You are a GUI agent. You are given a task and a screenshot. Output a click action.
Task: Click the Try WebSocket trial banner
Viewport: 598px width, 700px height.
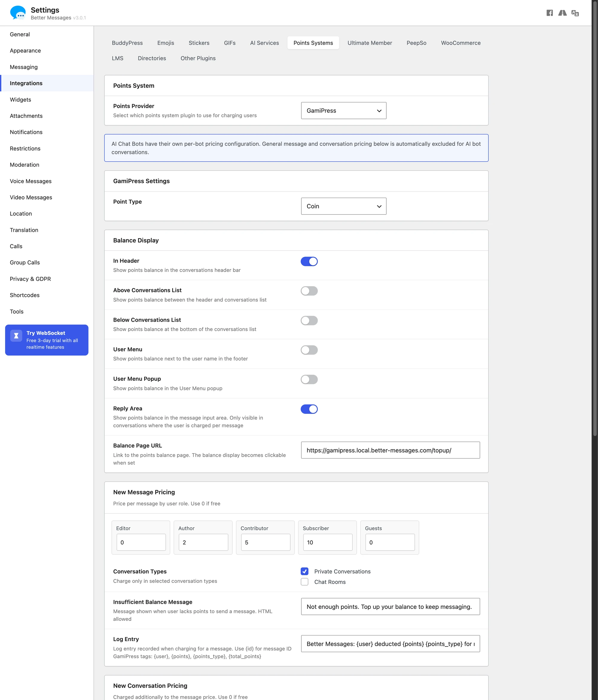pyautogui.click(x=47, y=340)
